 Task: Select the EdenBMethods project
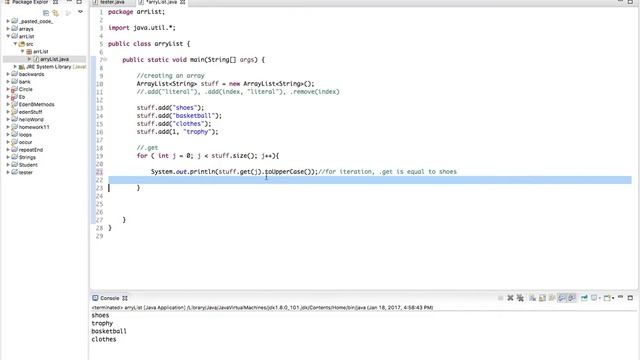(x=36, y=104)
